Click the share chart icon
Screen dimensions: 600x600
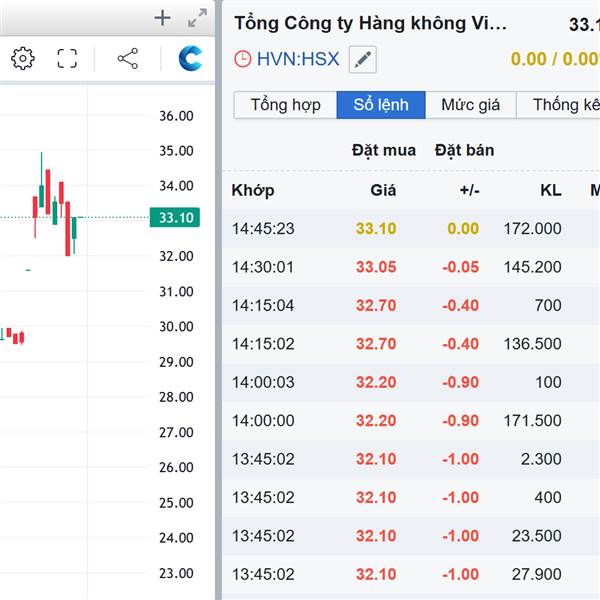128,58
